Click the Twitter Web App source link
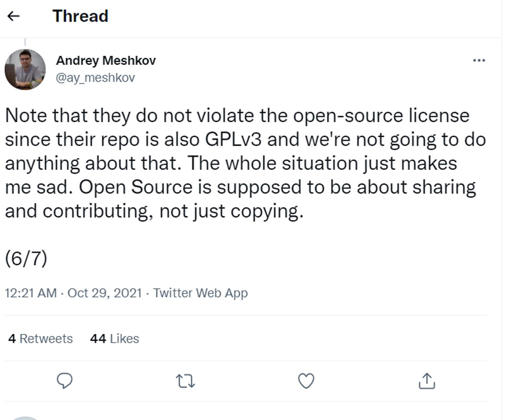Viewport: 506px width, 420px height. tap(200, 293)
